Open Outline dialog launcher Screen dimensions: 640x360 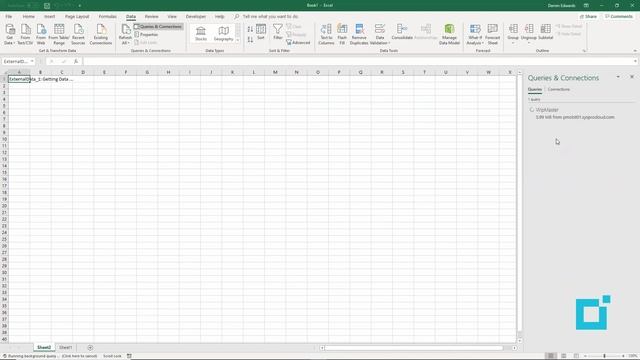tap(584, 51)
